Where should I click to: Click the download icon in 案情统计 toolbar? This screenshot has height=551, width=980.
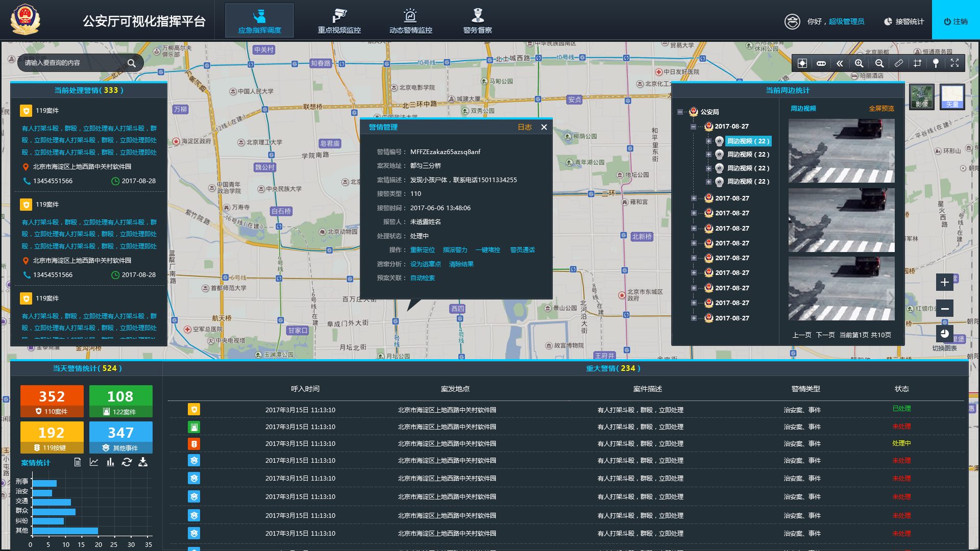click(143, 462)
